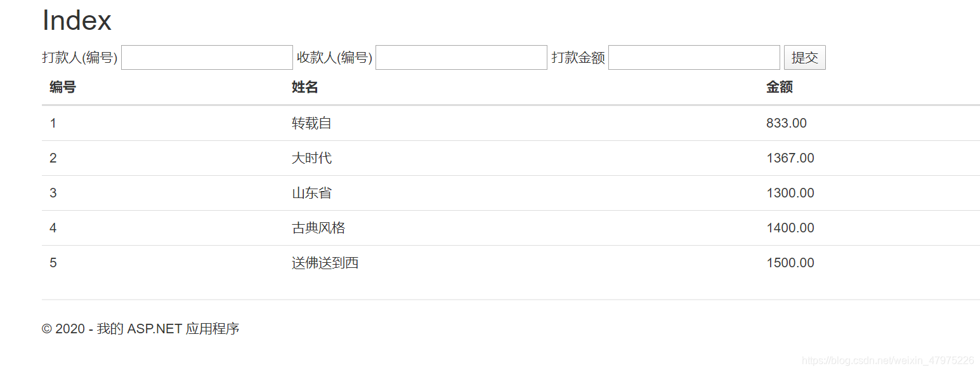Image resolution: width=980 pixels, height=372 pixels.
Task: Click the amount 1367.00 in the second row
Action: tap(790, 158)
